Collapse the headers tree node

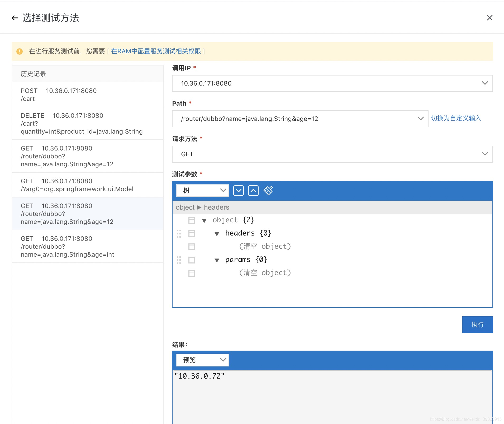(x=217, y=234)
